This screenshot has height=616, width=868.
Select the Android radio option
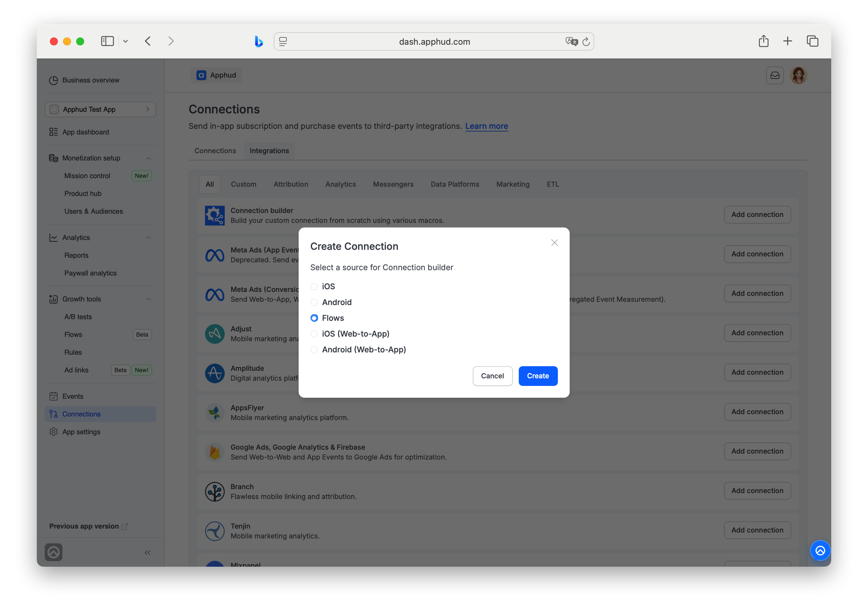click(x=314, y=302)
